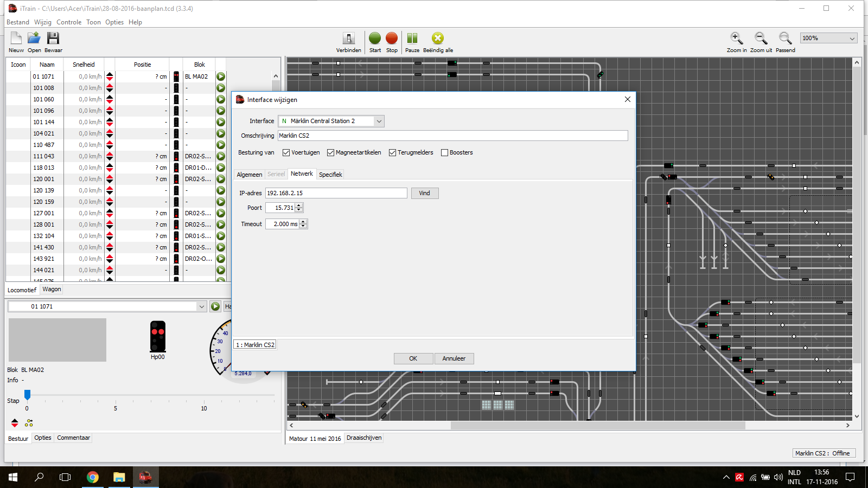Decrease the Timeout value with down arrow

303,226
